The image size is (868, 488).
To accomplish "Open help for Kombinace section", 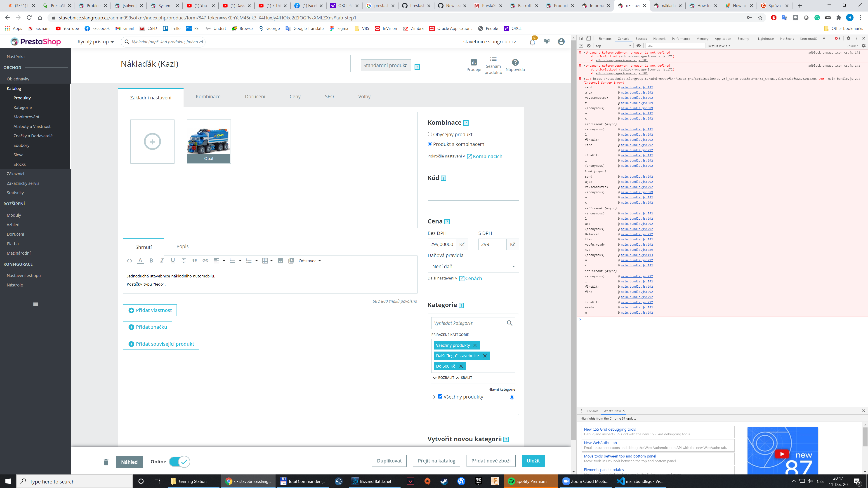I will pos(466,123).
